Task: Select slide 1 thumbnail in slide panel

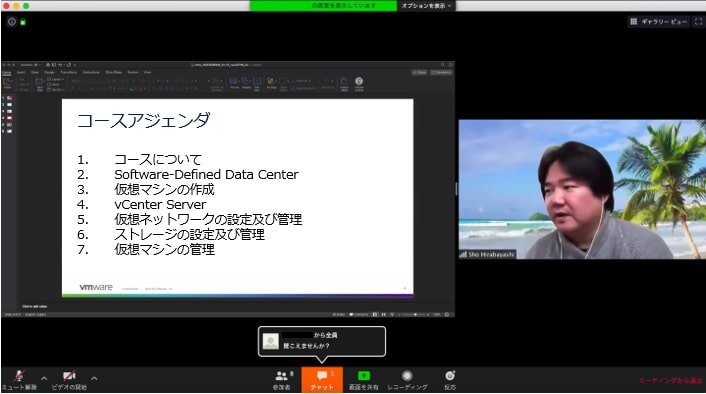Action: click(9, 98)
